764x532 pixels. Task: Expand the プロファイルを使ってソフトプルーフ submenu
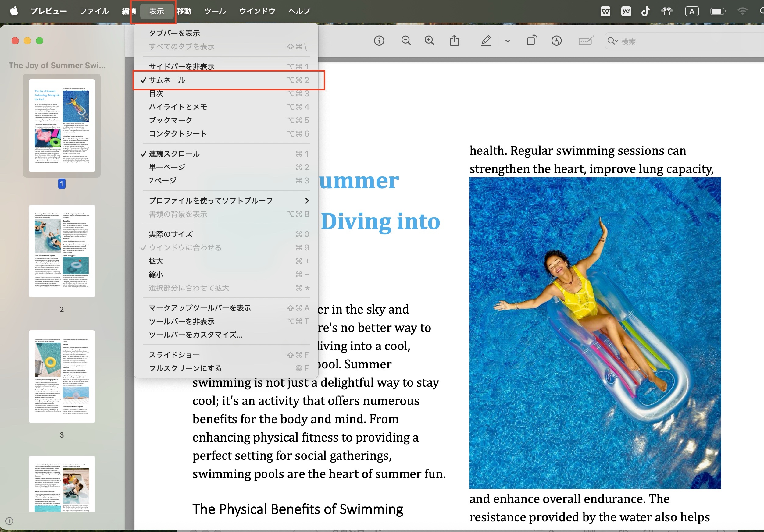point(210,200)
